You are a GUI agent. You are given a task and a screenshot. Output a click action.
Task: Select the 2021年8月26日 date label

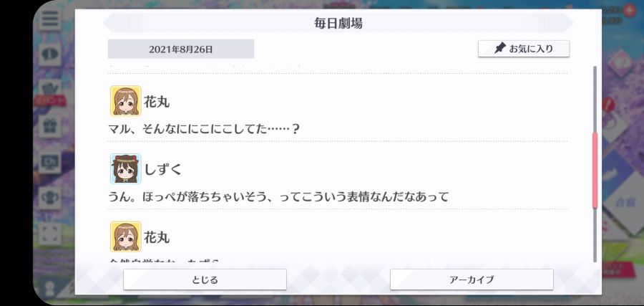coord(181,49)
